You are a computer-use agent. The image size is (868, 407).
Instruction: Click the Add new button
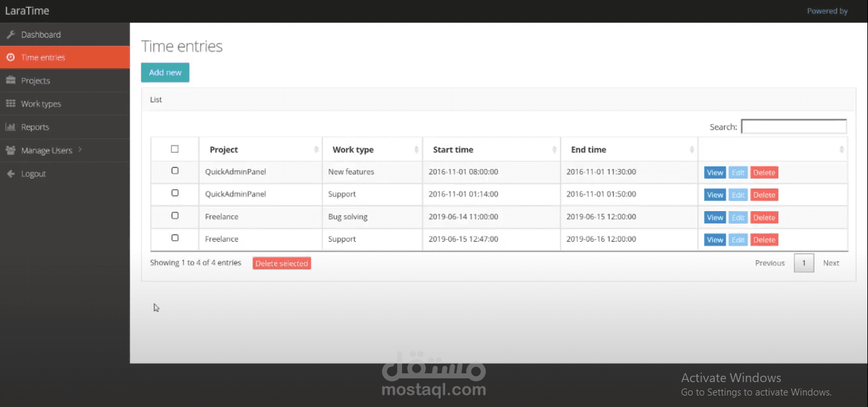click(x=165, y=73)
